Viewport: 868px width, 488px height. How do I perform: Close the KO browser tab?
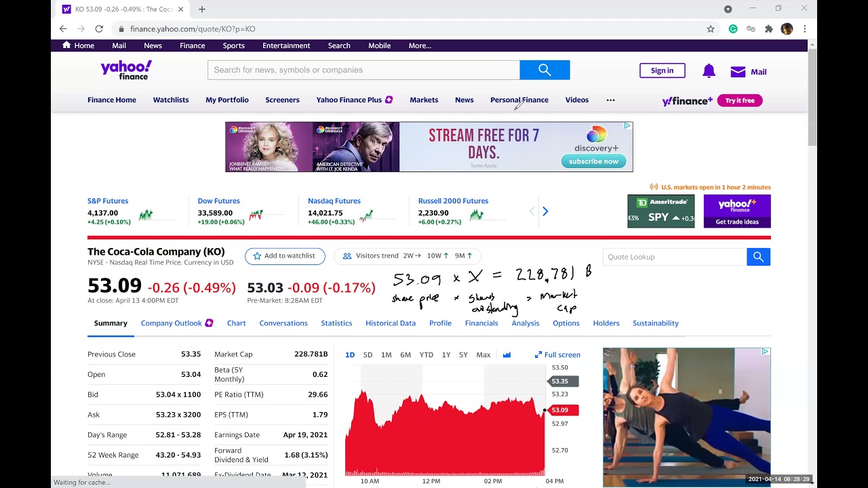(x=180, y=9)
